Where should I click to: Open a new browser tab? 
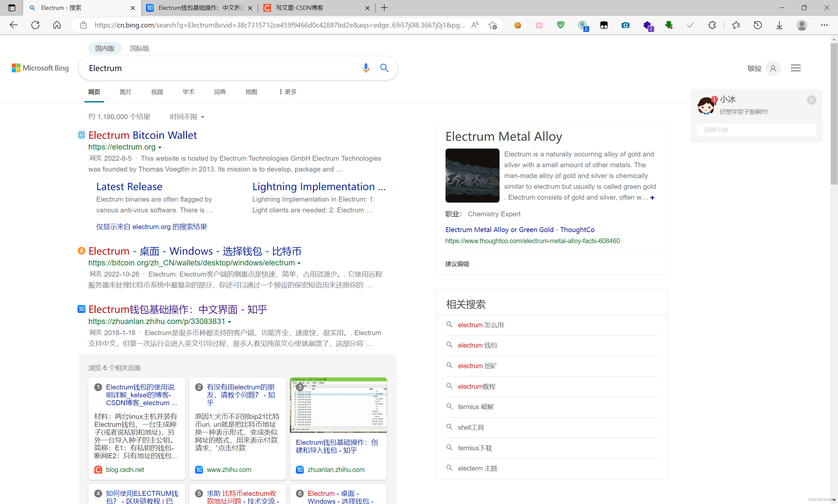coord(384,8)
